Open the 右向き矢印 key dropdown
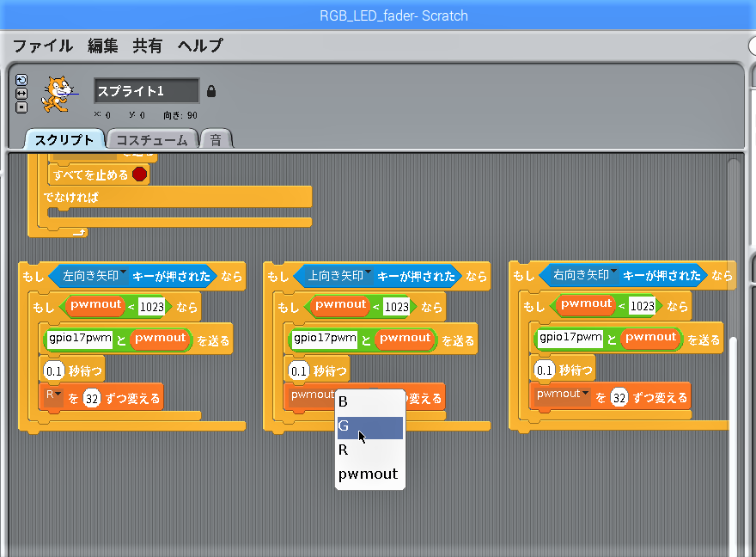756x557 pixels. [x=613, y=273]
